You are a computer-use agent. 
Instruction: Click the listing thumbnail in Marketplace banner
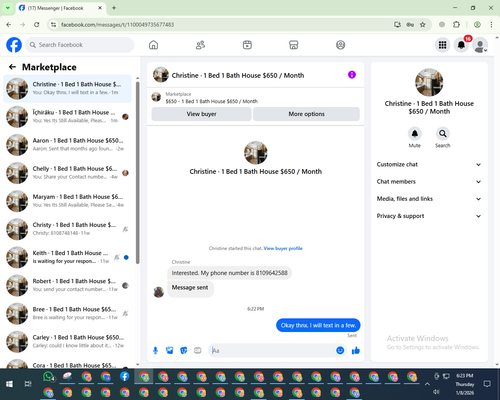click(156, 97)
